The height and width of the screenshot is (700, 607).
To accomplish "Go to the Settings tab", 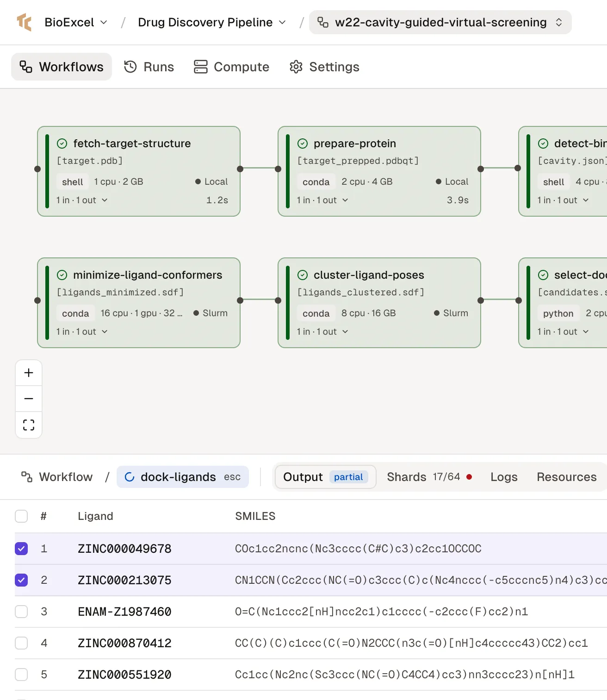I will tap(324, 67).
